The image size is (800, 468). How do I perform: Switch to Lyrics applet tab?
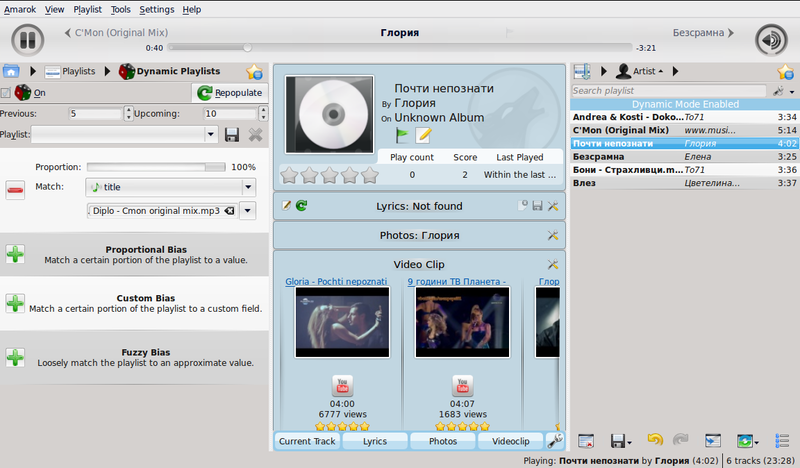click(x=375, y=441)
